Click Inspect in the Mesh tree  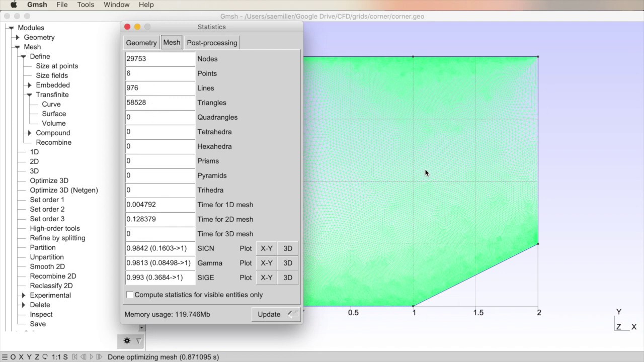coord(41,314)
